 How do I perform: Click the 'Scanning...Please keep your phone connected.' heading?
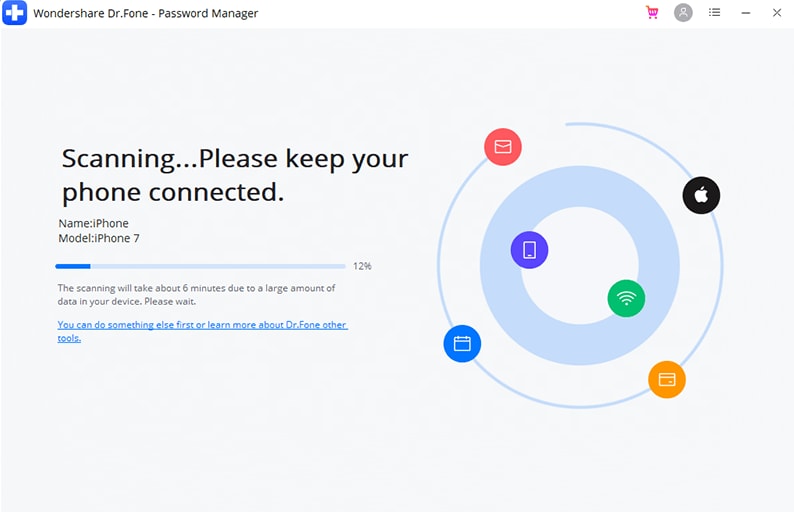coord(235,175)
